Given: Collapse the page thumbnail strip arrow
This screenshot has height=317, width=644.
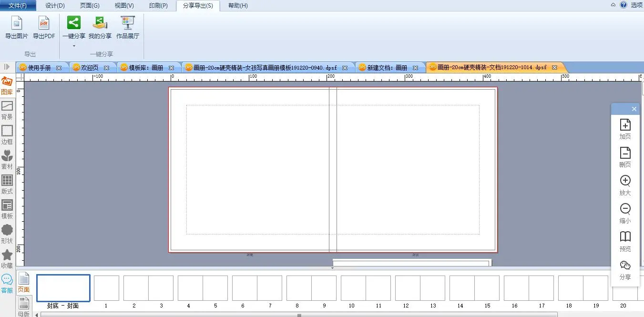Looking at the screenshot, I should click(332, 268).
